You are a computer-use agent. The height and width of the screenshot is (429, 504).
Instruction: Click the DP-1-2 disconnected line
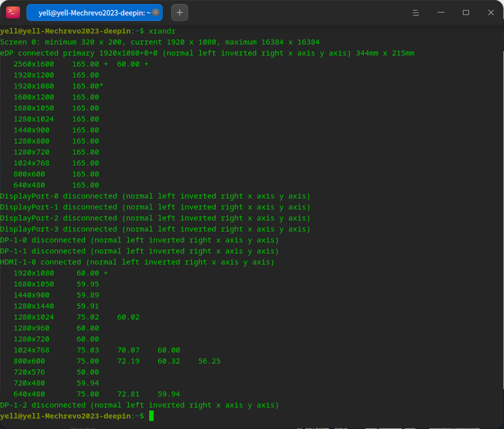coord(140,405)
